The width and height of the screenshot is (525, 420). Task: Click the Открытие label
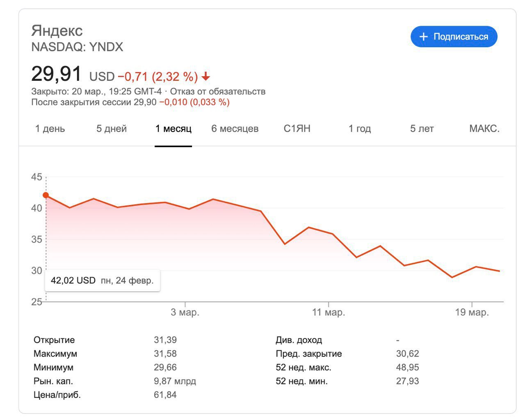pos(54,340)
